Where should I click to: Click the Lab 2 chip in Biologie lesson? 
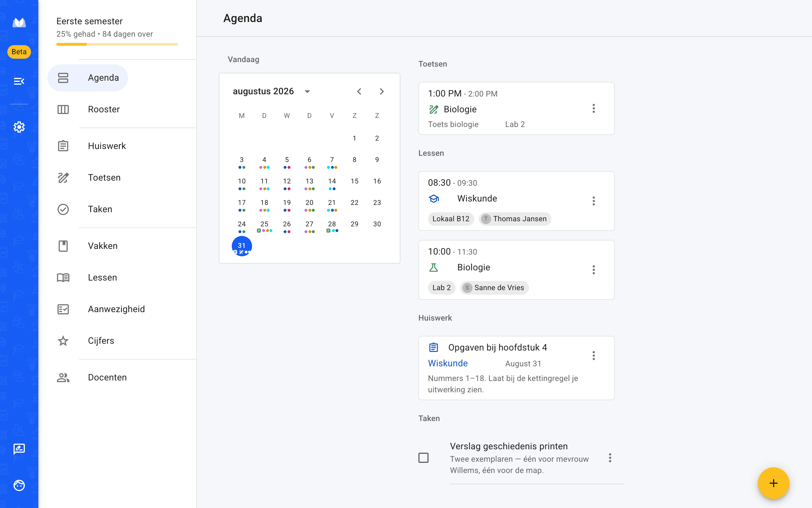pos(442,288)
